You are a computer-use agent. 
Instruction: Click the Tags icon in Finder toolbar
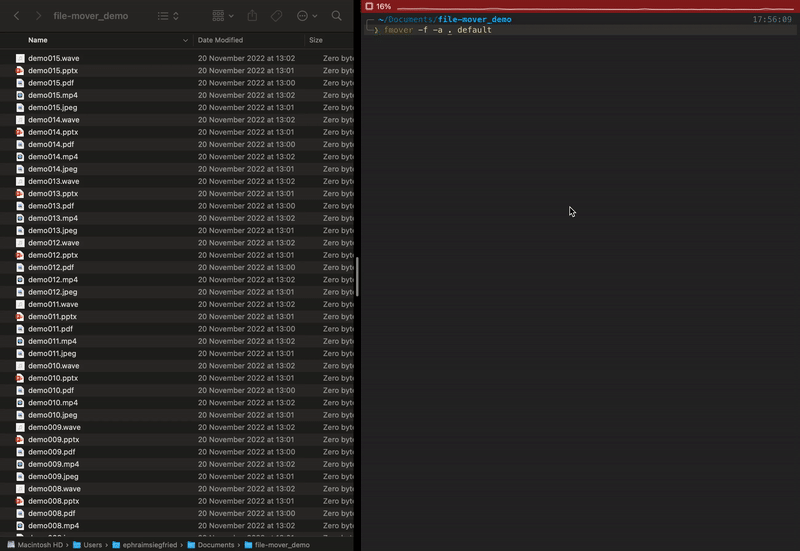[x=276, y=16]
